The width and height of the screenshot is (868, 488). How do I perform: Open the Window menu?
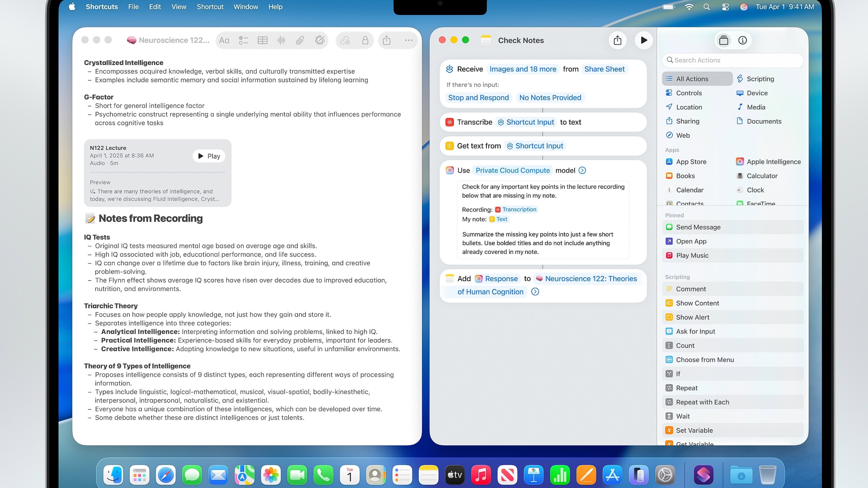(x=246, y=7)
